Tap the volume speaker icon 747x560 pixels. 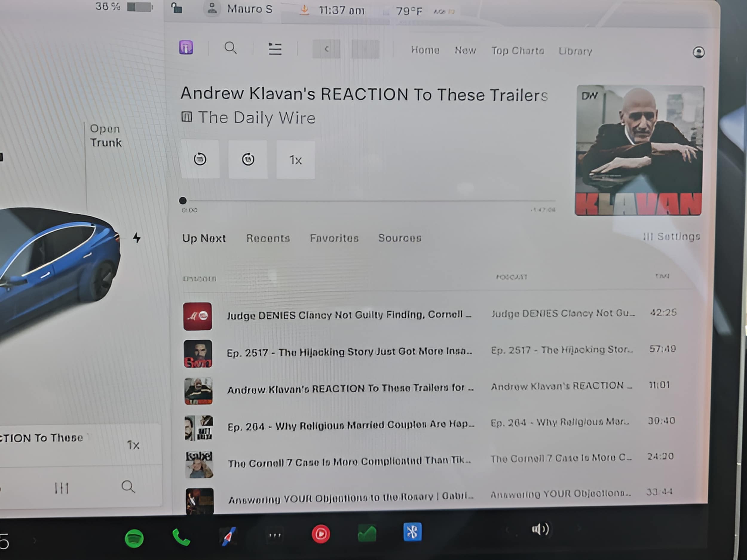540,529
